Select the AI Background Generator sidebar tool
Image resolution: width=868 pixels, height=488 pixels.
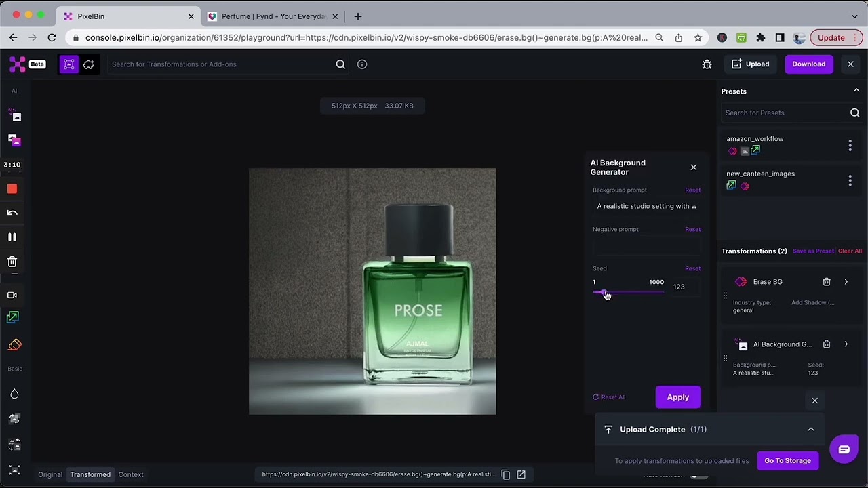14,116
